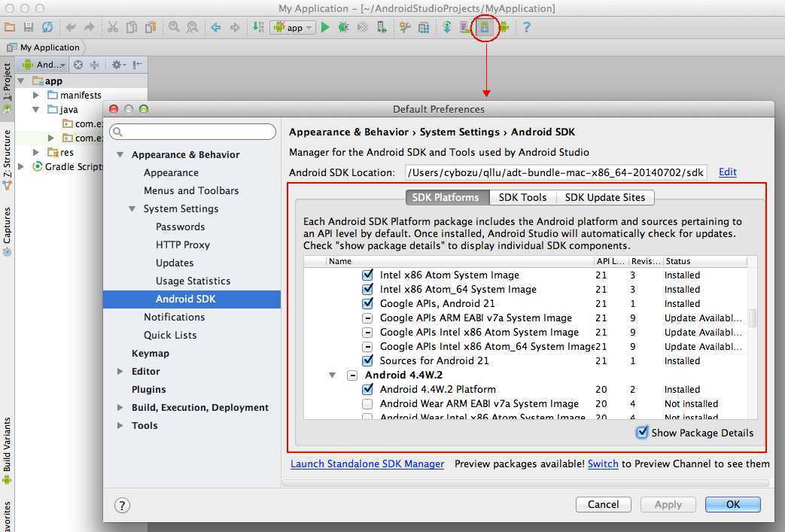Cut with the scissors icon
This screenshot has height=532, width=785.
click(x=113, y=28)
